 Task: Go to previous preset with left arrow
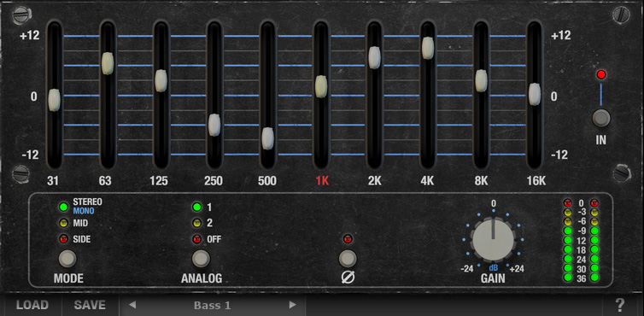132,305
